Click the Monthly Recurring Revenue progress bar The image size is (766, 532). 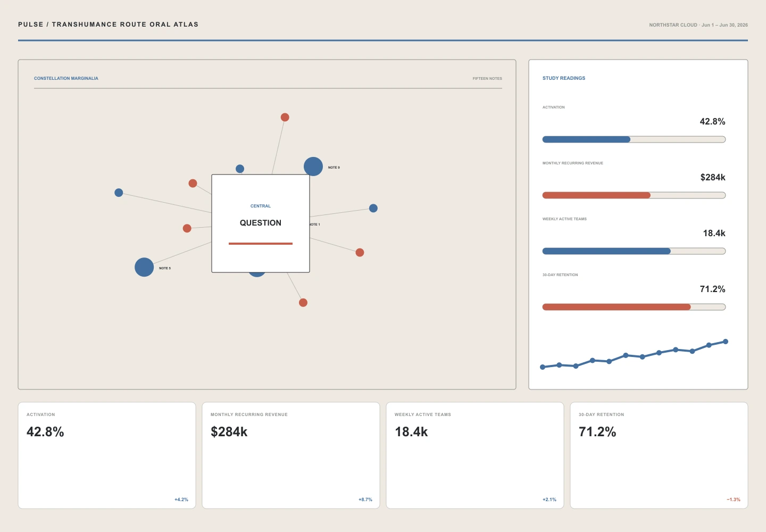point(634,195)
